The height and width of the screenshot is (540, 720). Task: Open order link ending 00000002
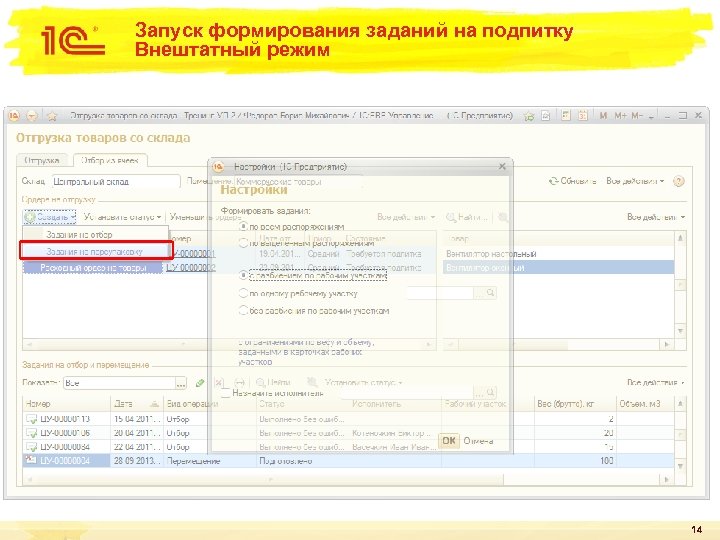click(x=191, y=267)
